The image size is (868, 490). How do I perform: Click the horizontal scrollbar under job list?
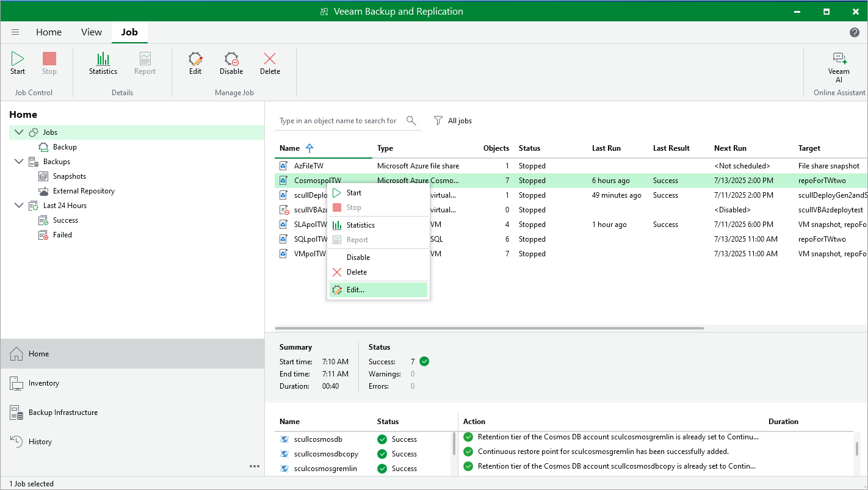tap(490, 328)
